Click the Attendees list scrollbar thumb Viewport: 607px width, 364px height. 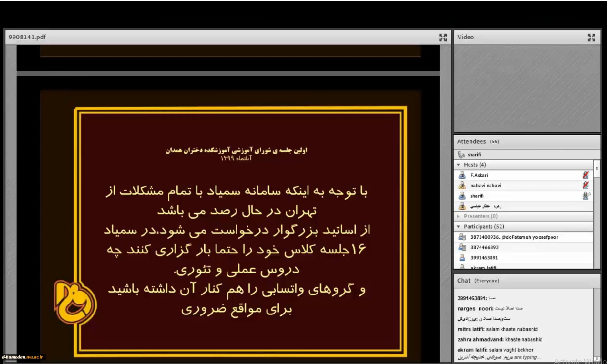coord(597,168)
